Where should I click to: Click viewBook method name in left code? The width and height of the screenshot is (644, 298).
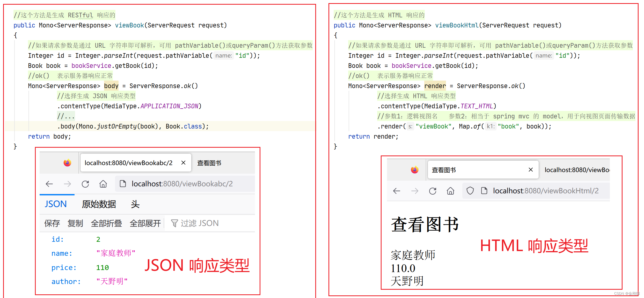129,25
